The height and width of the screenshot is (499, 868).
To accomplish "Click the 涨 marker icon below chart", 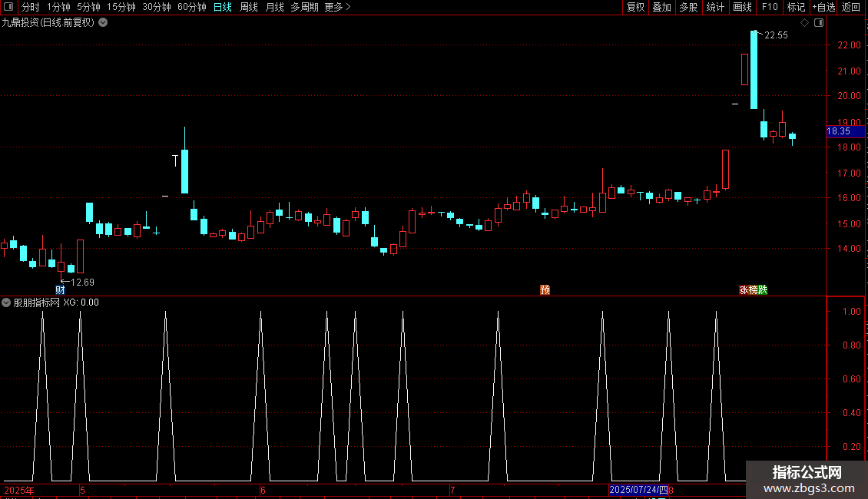I will coord(744,290).
